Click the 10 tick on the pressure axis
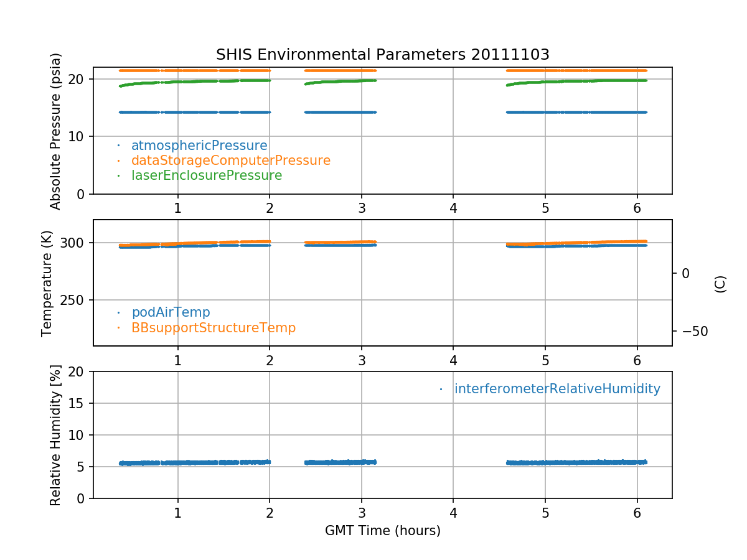 pyautogui.click(x=78, y=136)
